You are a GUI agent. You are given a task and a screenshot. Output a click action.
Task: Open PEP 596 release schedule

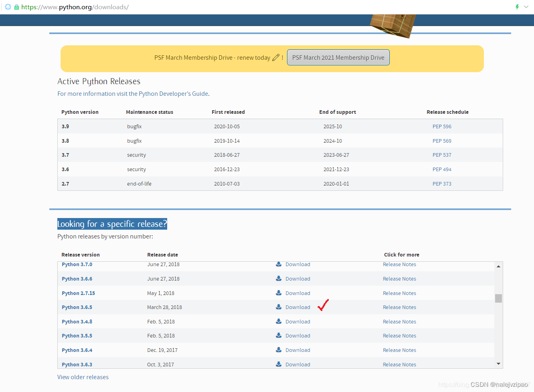pos(442,126)
